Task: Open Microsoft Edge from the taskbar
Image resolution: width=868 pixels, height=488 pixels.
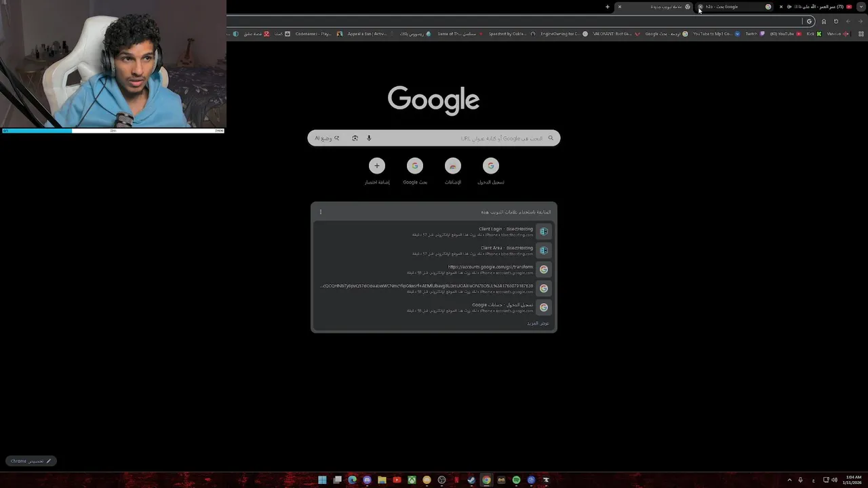Action: 352,480
